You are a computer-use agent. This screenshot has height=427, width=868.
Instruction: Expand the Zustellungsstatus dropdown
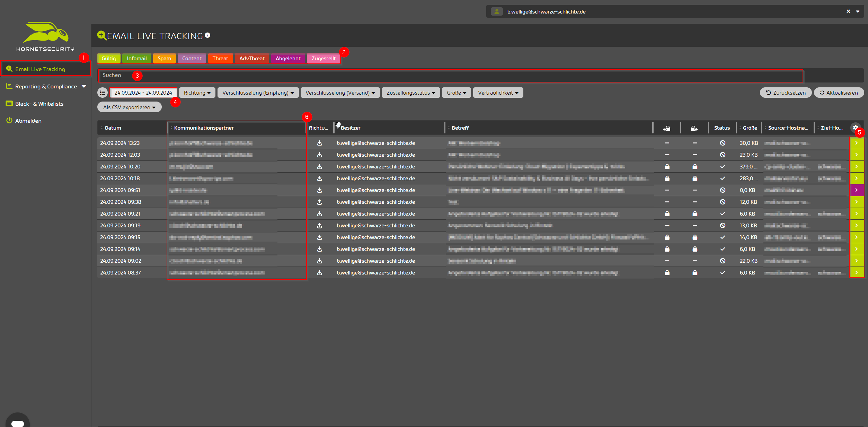(x=410, y=93)
